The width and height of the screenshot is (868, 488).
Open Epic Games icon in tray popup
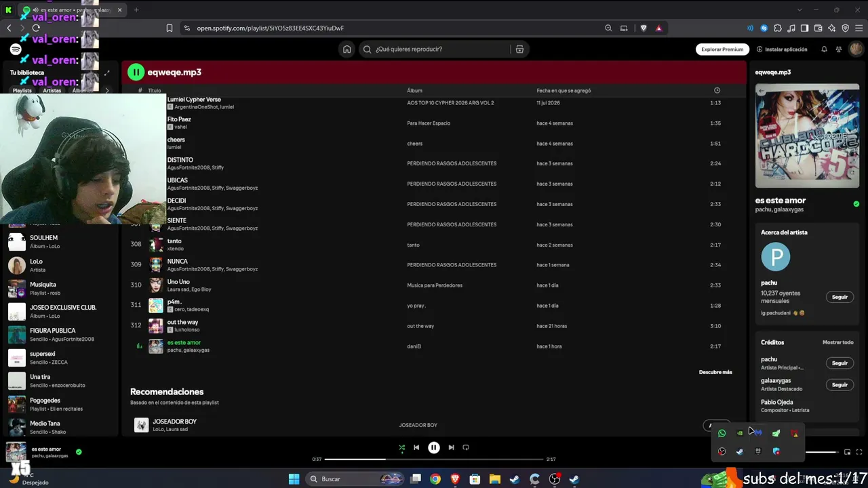point(758,451)
